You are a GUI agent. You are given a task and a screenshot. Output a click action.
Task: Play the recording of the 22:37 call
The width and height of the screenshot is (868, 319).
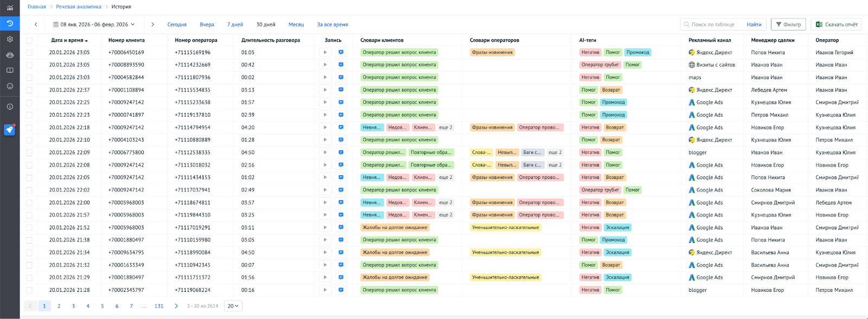point(325,90)
